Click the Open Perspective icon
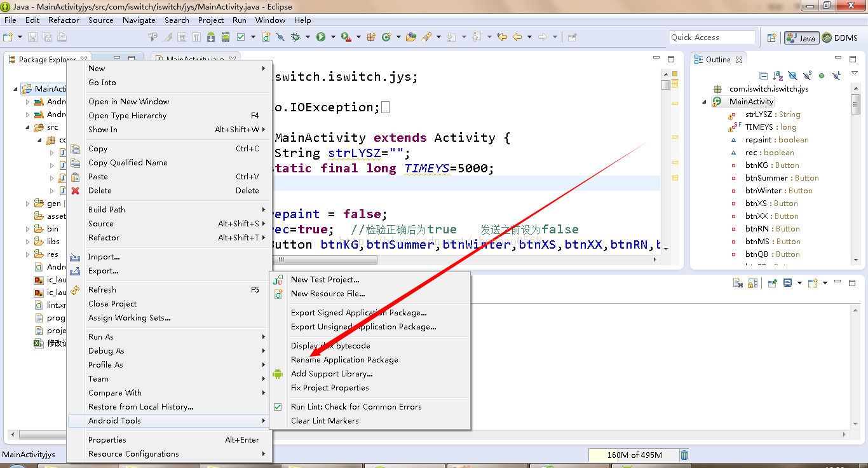This screenshot has width=868, height=468. (771, 38)
